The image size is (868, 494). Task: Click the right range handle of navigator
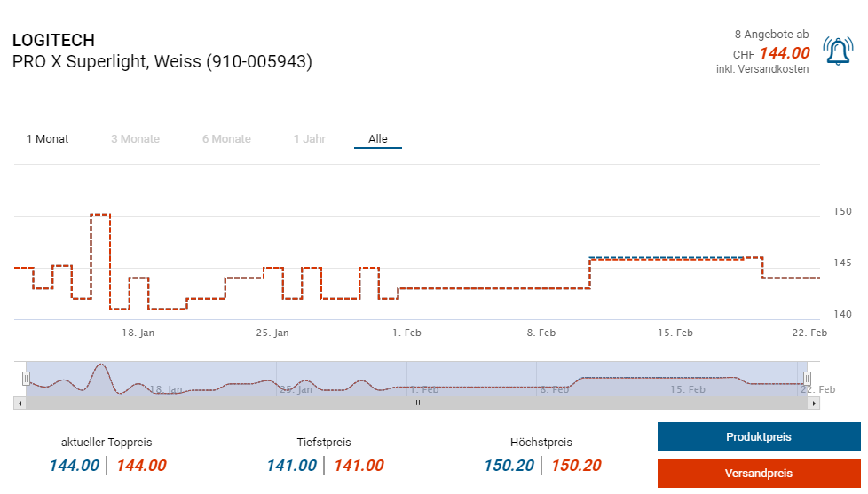pyautogui.click(x=807, y=379)
